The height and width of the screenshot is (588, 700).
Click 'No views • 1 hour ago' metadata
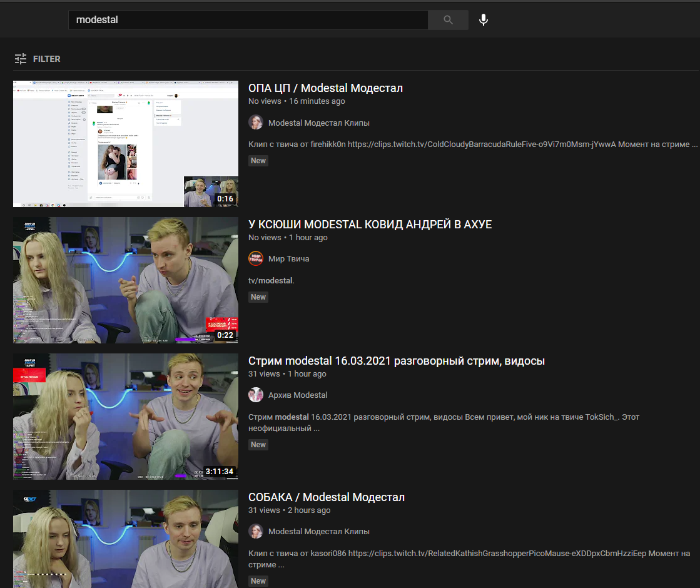pos(288,238)
